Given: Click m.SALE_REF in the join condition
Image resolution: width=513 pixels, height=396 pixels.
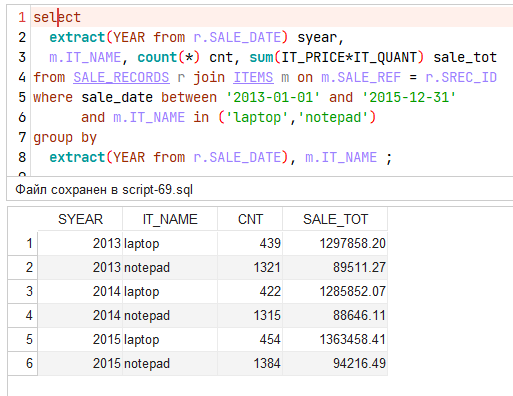Looking at the screenshot, I should 361,77.
